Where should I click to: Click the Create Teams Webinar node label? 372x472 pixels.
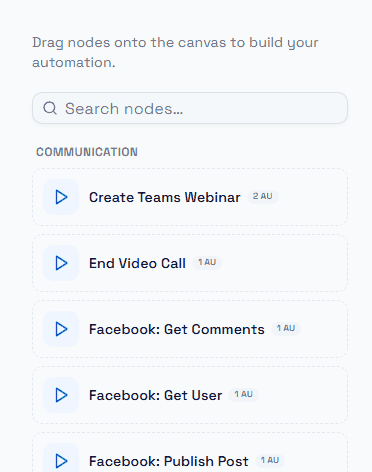click(x=165, y=197)
